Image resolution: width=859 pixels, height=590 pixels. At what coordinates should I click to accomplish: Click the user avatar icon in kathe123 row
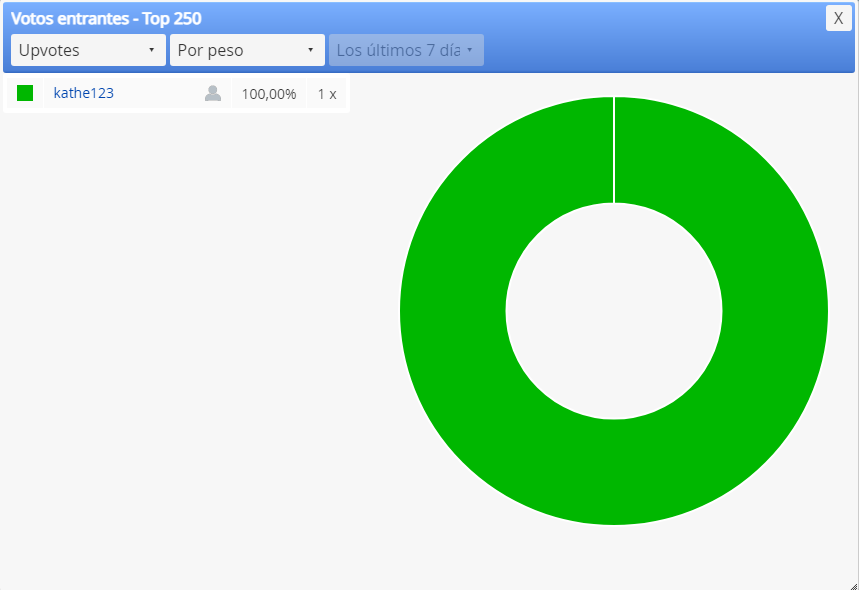click(x=213, y=94)
